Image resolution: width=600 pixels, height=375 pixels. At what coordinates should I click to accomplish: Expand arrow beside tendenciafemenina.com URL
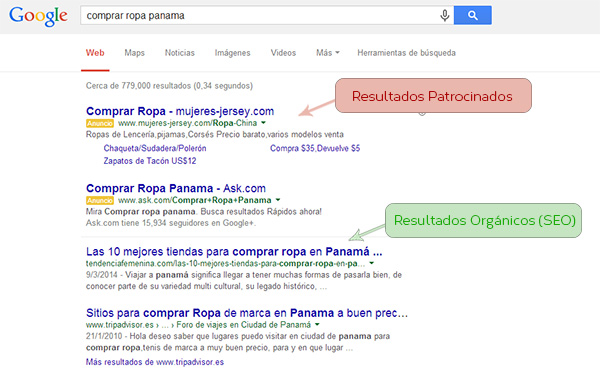click(371, 263)
